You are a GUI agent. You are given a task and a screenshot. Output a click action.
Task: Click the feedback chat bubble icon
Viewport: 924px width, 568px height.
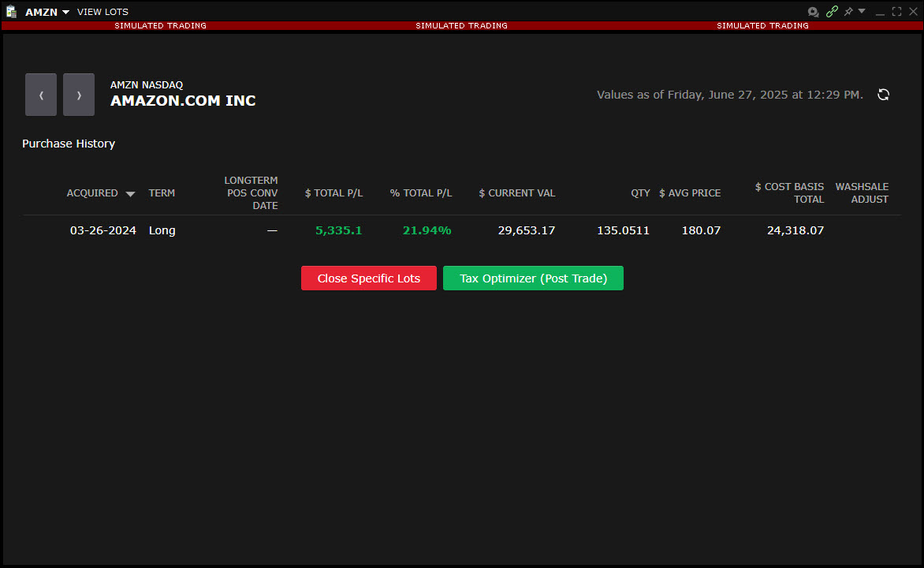tap(813, 12)
